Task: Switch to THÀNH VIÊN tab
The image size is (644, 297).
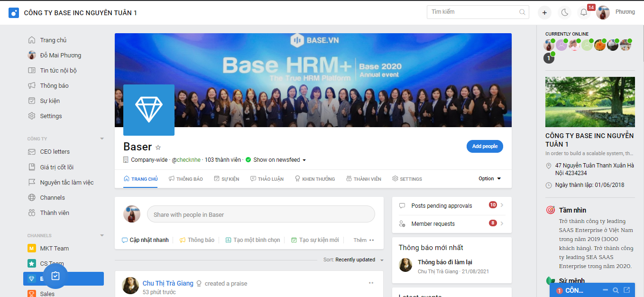Action: (x=364, y=179)
